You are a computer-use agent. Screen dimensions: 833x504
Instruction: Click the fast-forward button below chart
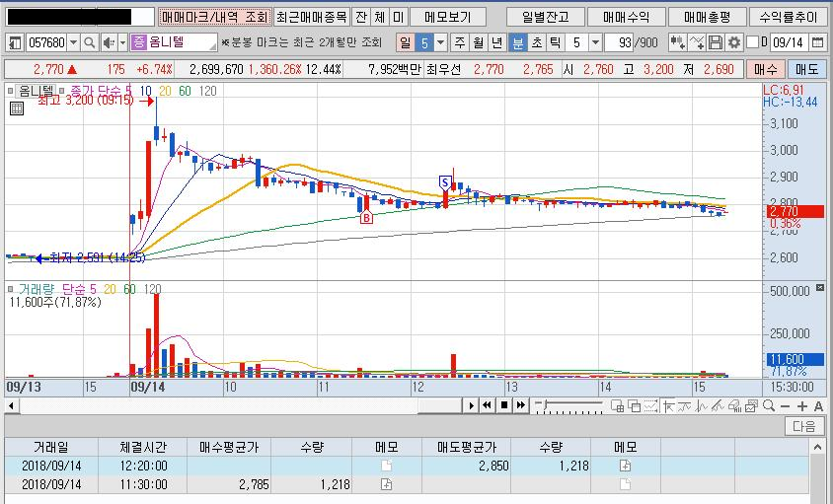coord(521,406)
